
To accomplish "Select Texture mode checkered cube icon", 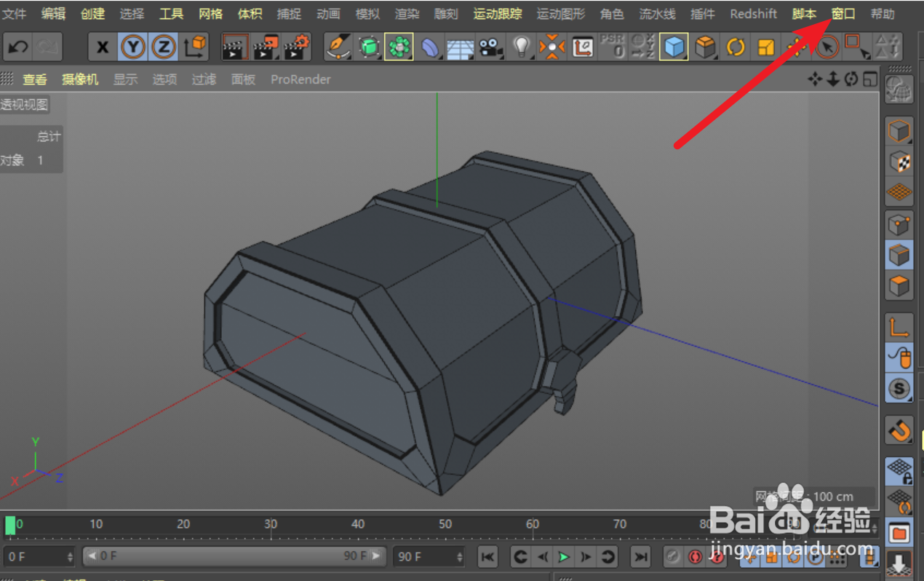I will [x=899, y=162].
